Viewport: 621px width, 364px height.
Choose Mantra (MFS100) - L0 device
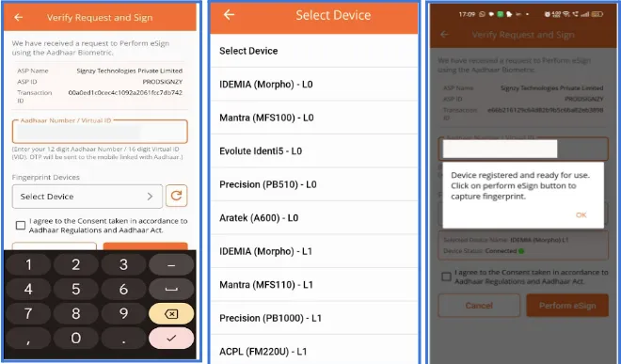pos(314,118)
